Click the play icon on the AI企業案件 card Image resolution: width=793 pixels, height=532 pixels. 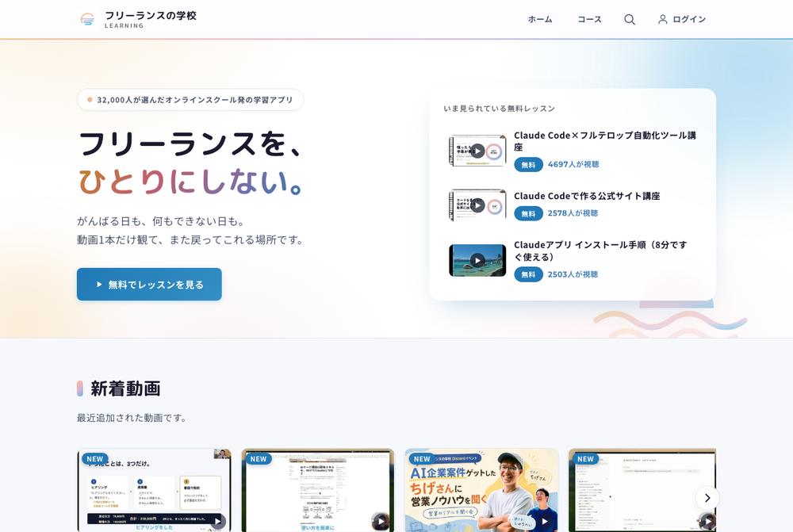544,521
